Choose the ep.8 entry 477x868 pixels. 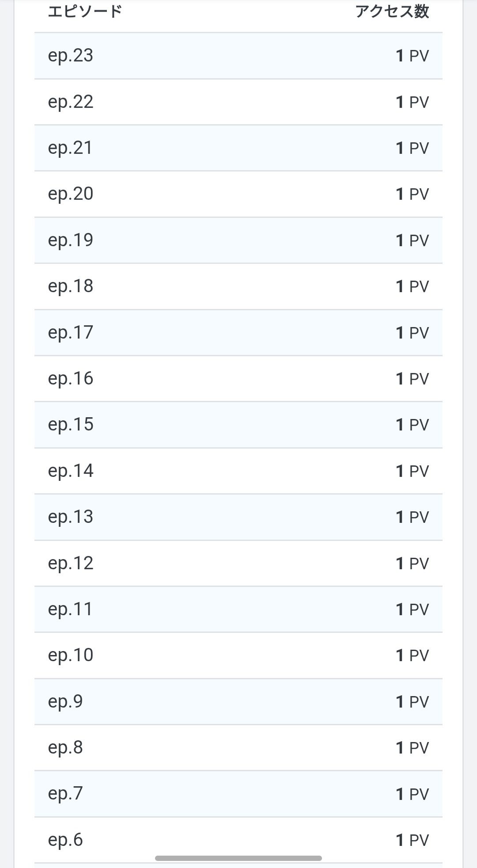coord(238,748)
